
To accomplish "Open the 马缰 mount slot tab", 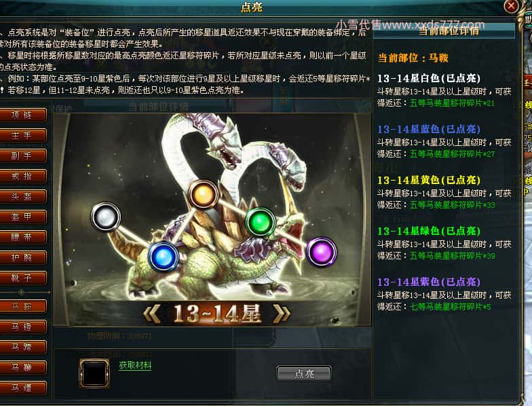I will pyautogui.click(x=22, y=388).
